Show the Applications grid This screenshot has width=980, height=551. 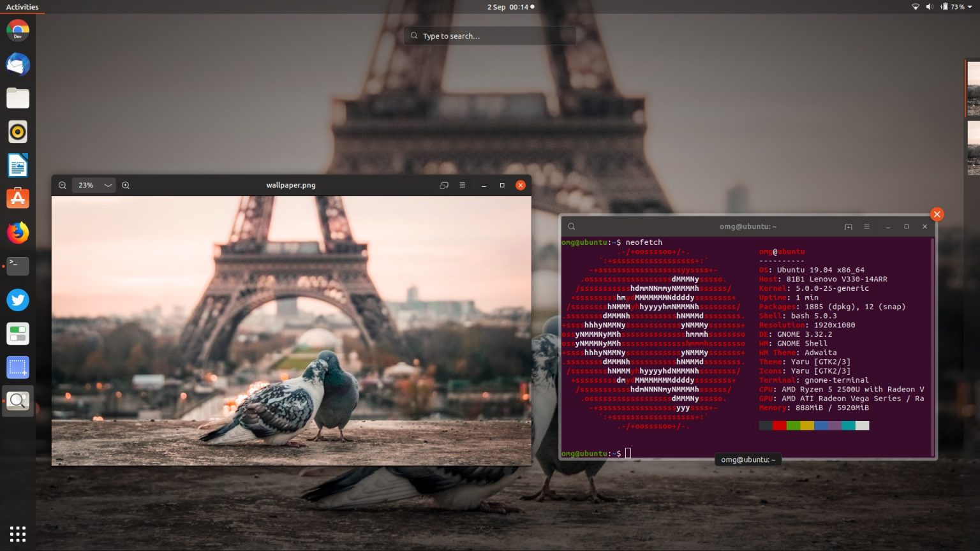pos(17,533)
